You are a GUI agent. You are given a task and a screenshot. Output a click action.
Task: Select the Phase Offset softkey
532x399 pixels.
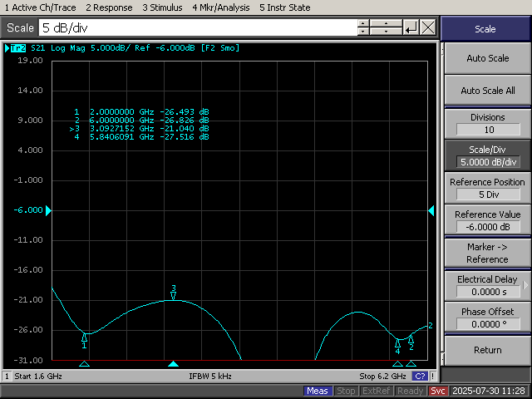pyautogui.click(x=488, y=318)
